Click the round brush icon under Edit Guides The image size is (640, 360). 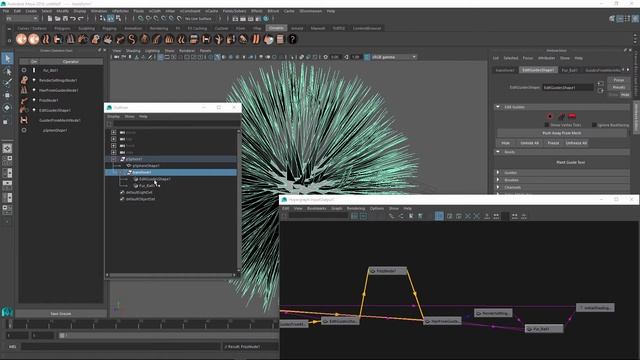pos(550,116)
